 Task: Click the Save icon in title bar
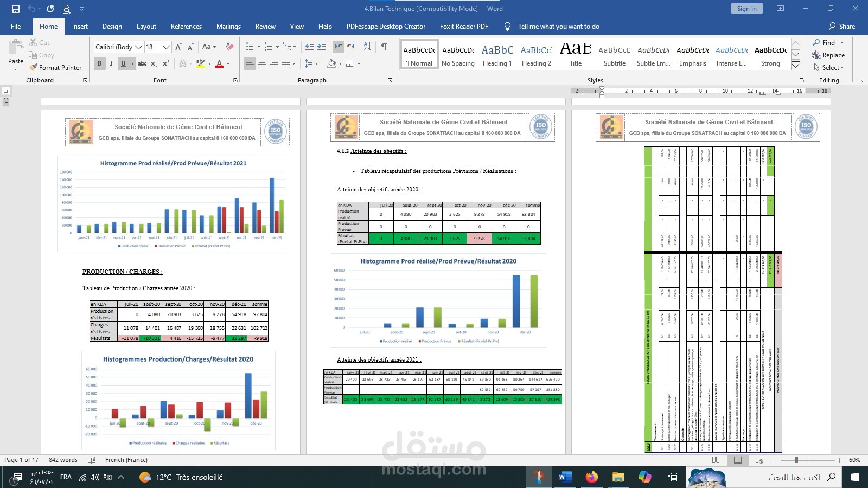pos(15,9)
